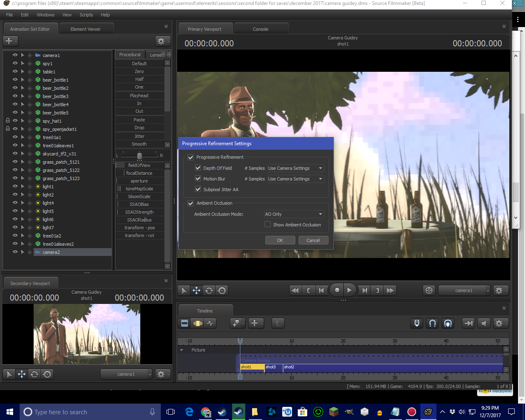Toggle the outlined magnet snap icon

point(432,323)
